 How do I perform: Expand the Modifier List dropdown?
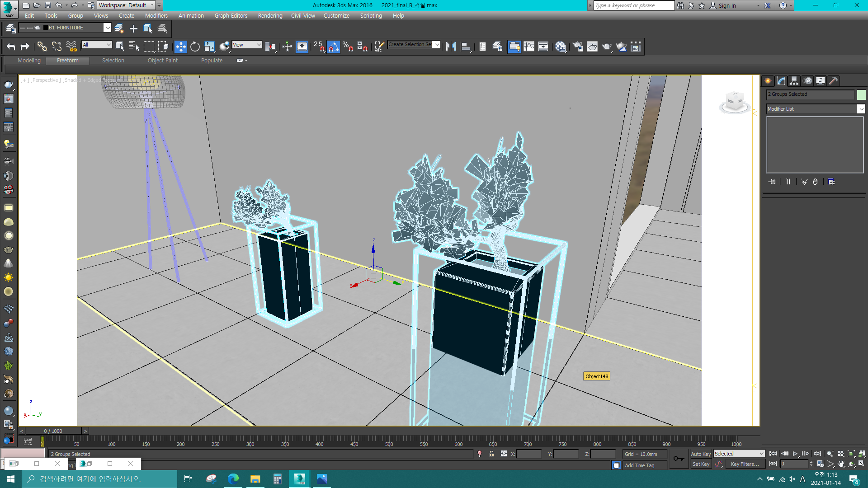(x=862, y=108)
